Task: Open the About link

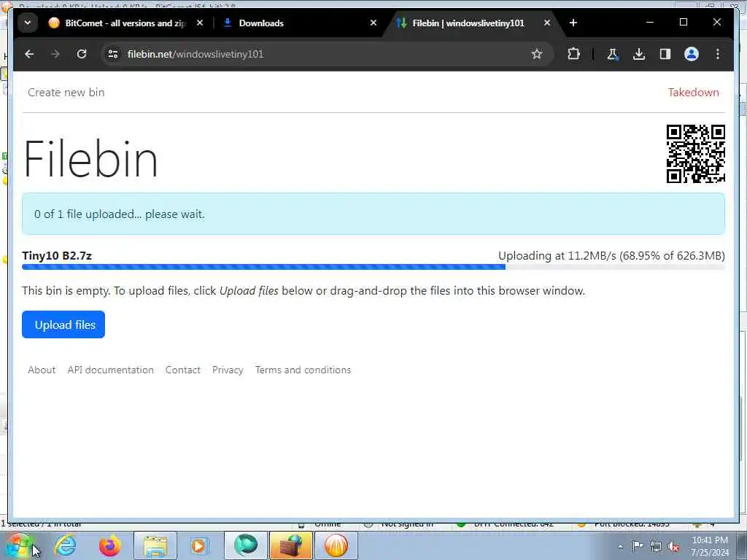Action: click(42, 370)
